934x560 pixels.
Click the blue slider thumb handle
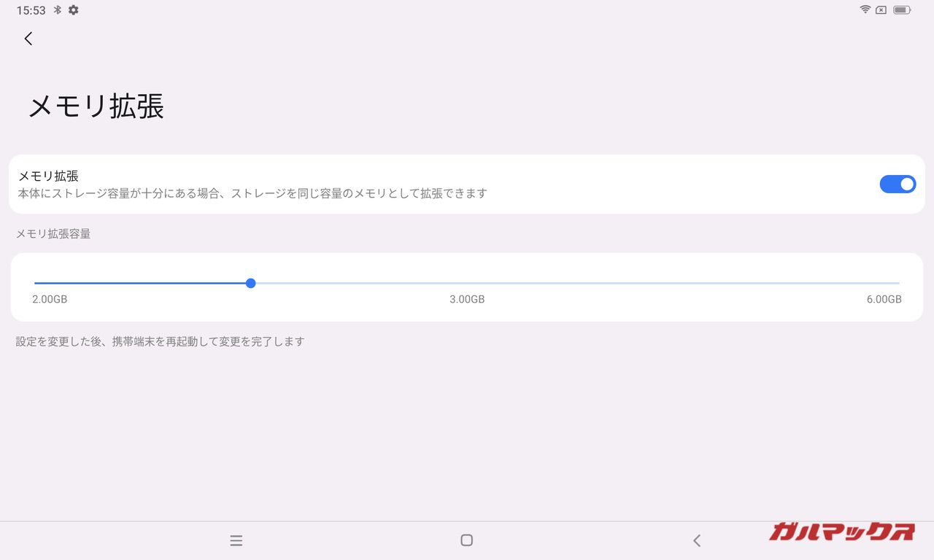pyautogui.click(x=250, y=283)
